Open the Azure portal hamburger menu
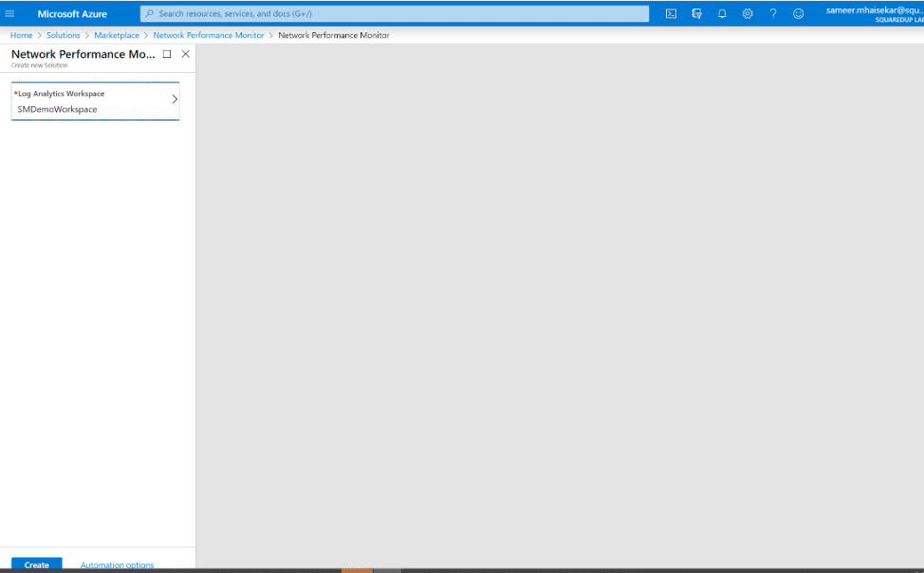The height and width of the screenshot is (573, 924). coord(10,13)
